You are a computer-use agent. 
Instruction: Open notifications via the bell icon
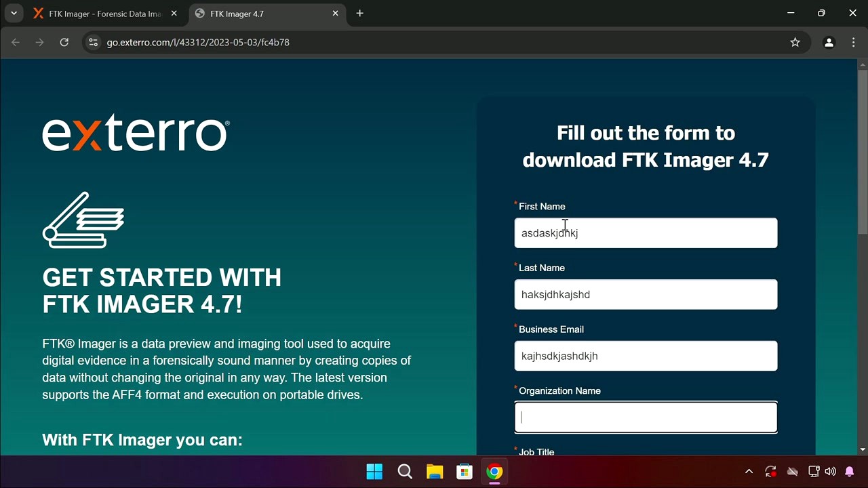pos(850,471)
